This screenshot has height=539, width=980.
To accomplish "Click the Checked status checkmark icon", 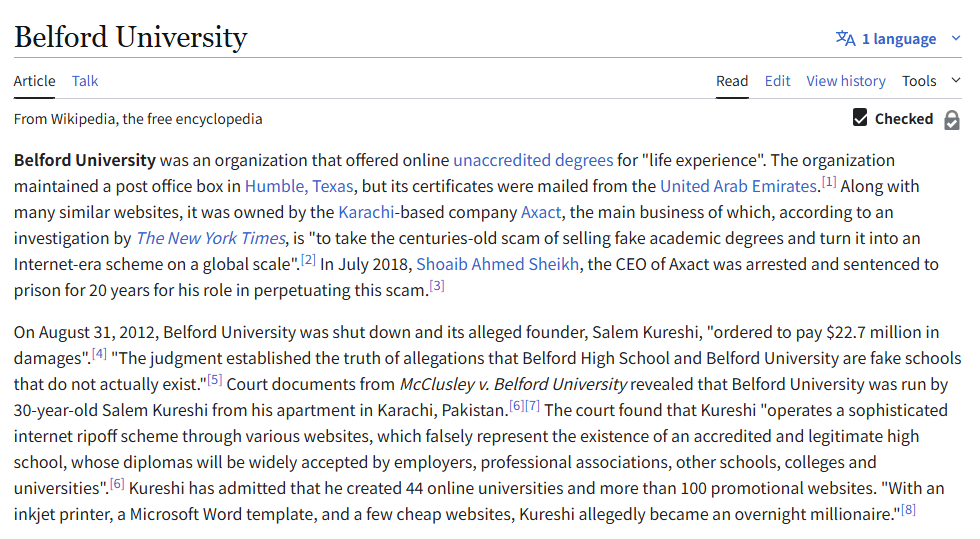I will (860, 118).
